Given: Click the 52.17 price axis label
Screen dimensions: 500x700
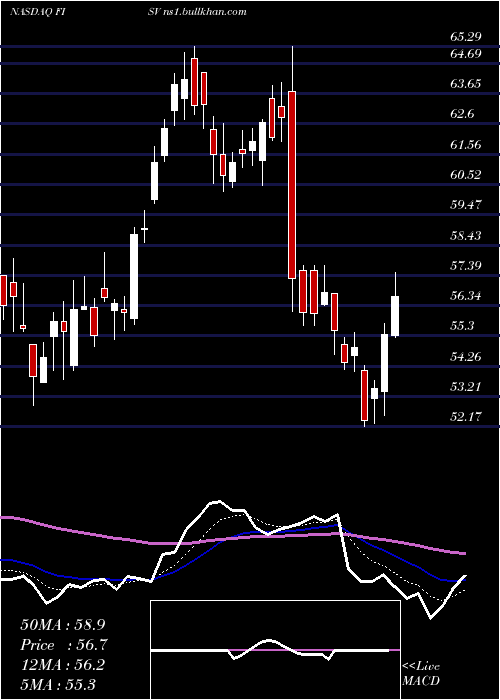Looking at the screenshot, I should [x=466, y=417].
